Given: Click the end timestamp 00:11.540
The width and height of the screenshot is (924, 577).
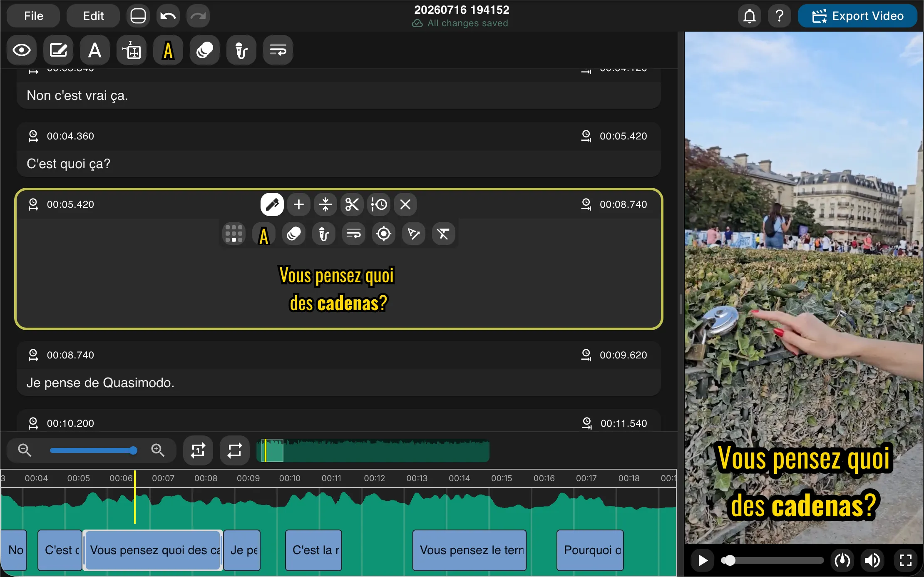Looking at the screenshot, I should pos(623,423).
